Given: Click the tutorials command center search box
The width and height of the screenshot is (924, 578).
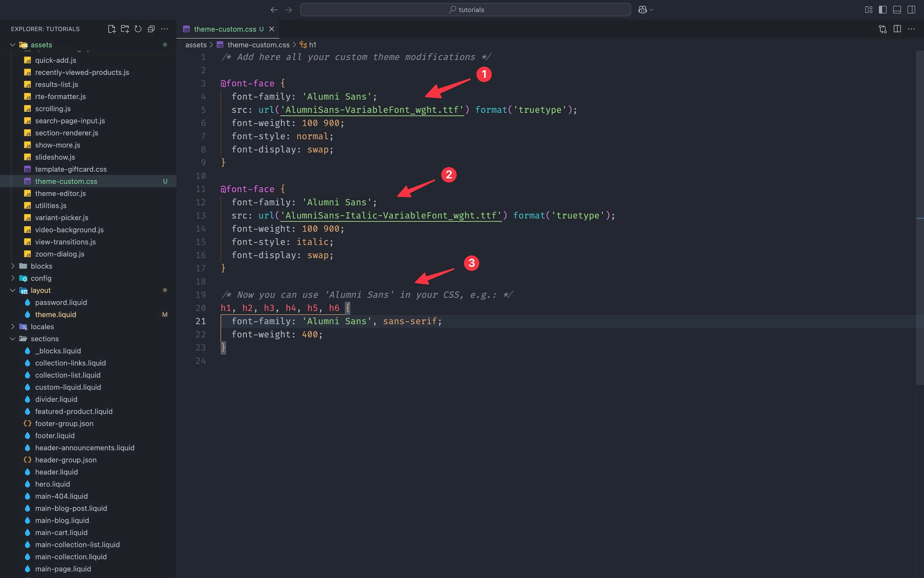Looking at the screenshot, I should tap(465, 10).
